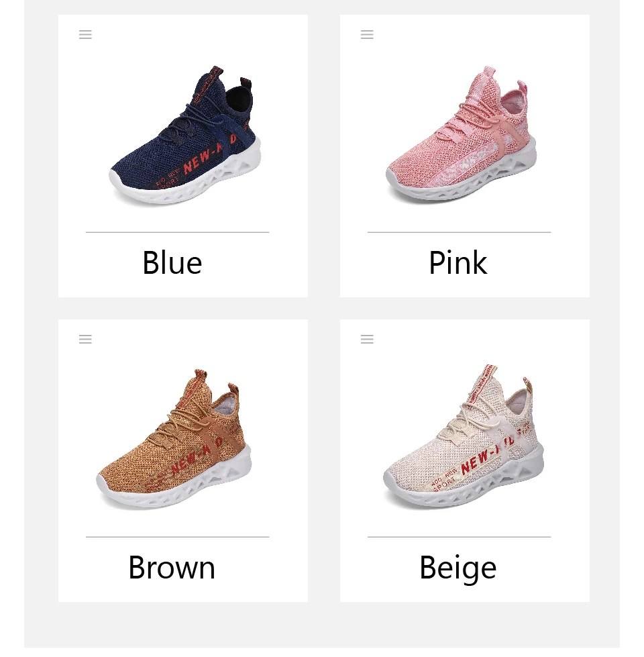Click the Brown color label

tap(172, 568)
